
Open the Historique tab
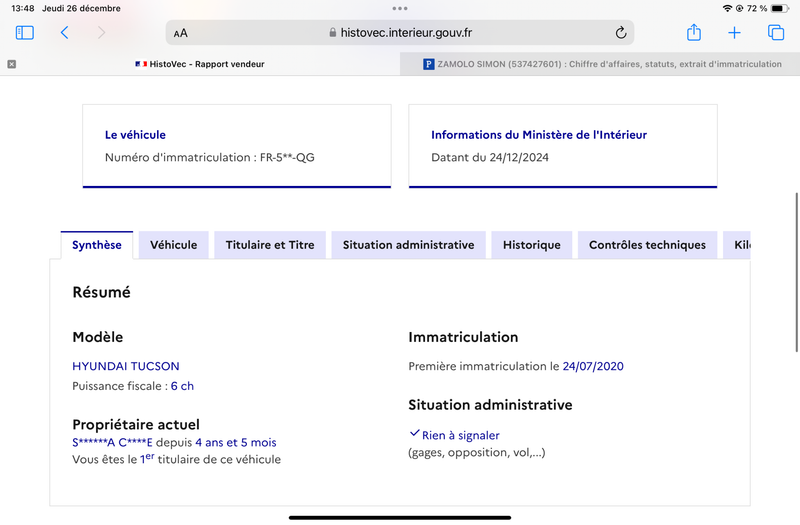[x=532, y=245]
